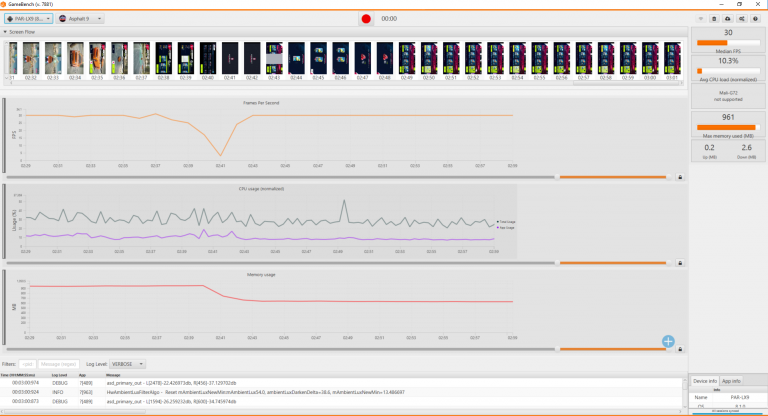
Task: Click the PAR-LX9 name value in device info
Action: (740, 397)
